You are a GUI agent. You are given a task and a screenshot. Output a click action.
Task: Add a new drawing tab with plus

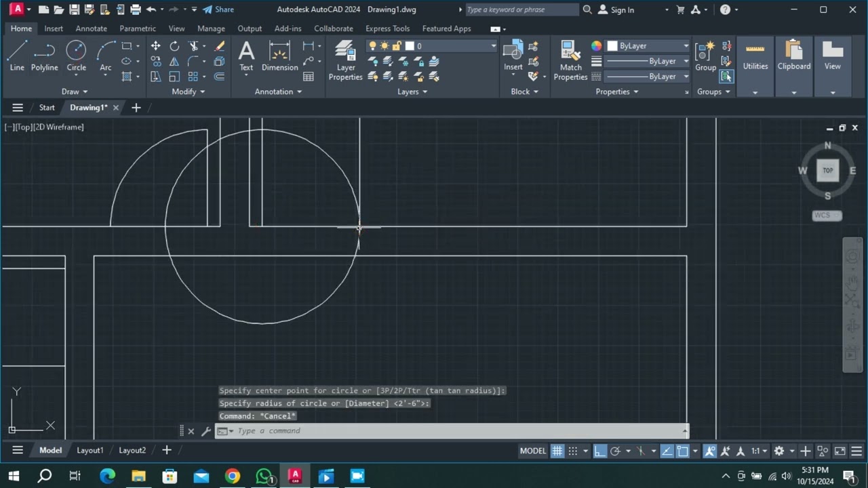(x=136, y=108)
